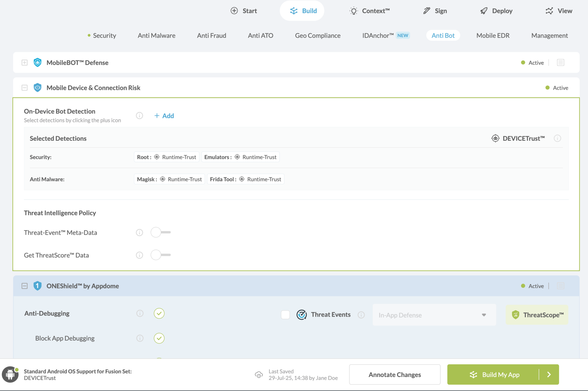Expand the MobileBOT Defense section

pyautogui.click(x=25, y=63)
